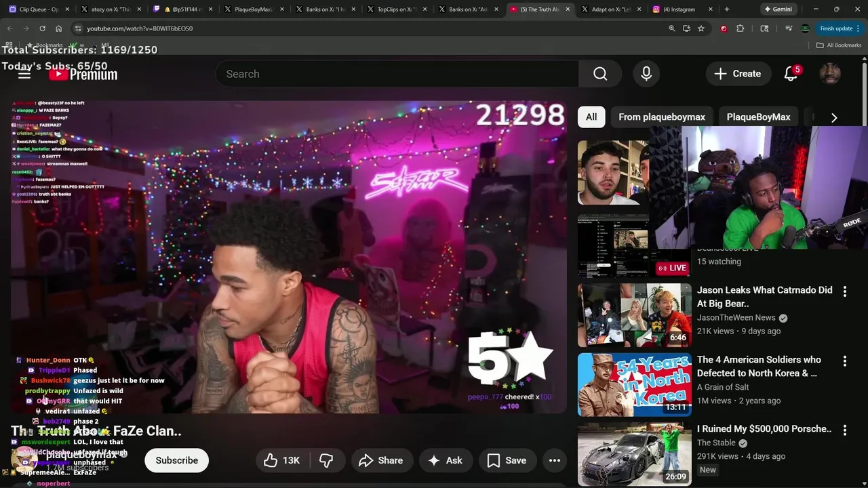The height and width of the screenshot is (488, 868).
Task: View site information icon in address bar
Action: coord(78,28)
